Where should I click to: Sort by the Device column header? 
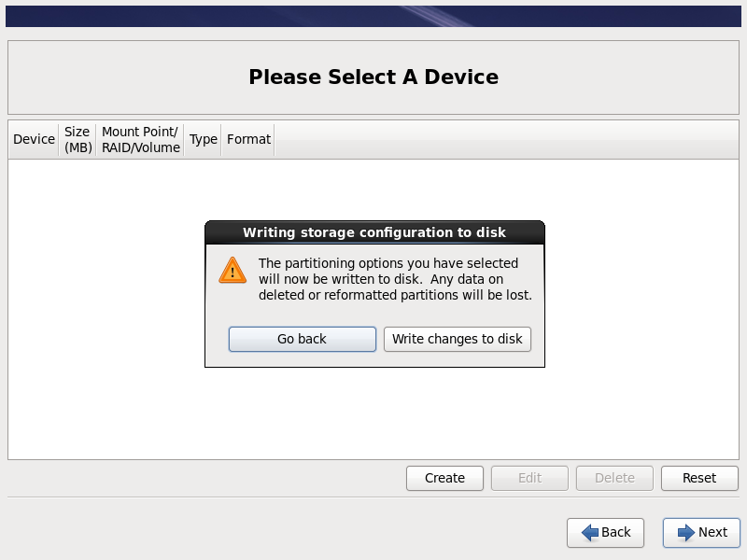pyautogui.click(x=34, y=139)
